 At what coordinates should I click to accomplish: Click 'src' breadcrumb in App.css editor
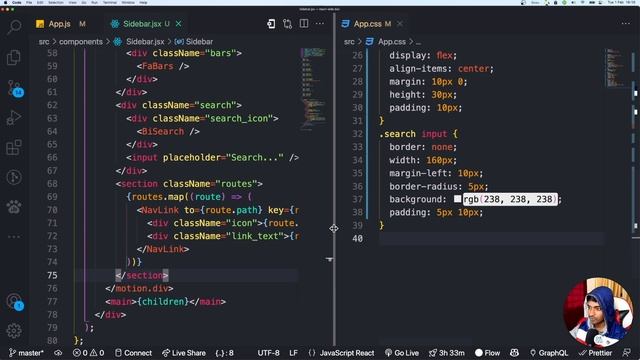tap(349, 42)
